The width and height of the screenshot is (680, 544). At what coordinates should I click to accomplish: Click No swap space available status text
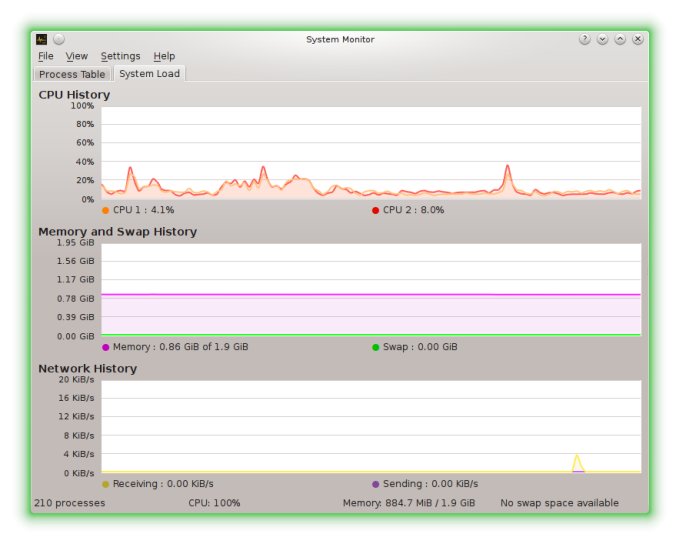click(x=559, y=503)
